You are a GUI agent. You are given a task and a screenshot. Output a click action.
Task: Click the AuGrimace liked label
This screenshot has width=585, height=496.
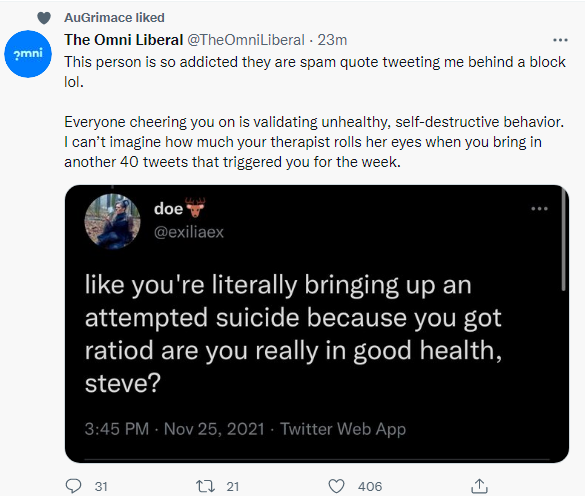(114, 18)
